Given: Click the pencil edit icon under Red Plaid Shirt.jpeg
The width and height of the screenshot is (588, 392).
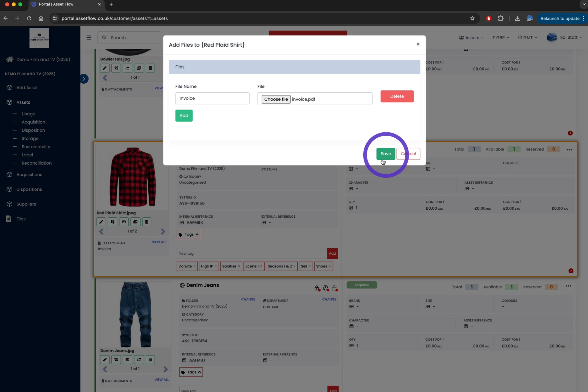Looking at the screenshot, I should click(x=101, y=222).
